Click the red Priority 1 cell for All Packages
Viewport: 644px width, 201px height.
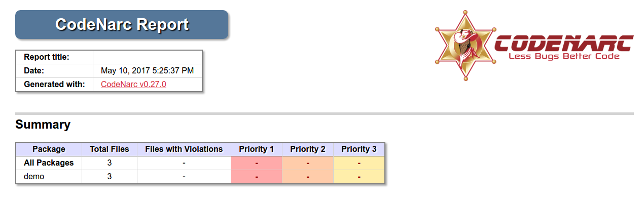coord(257,163)
